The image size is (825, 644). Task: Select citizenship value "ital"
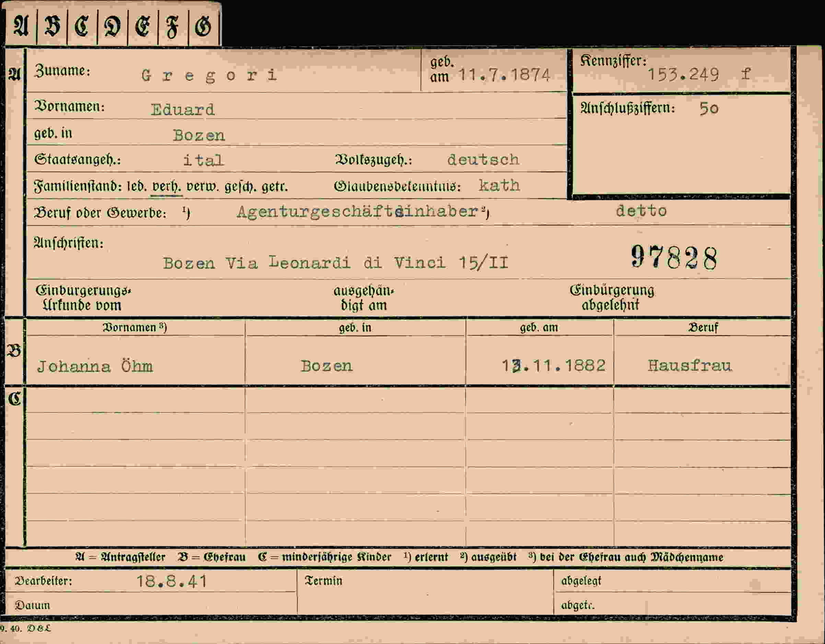tap(203, 160)
